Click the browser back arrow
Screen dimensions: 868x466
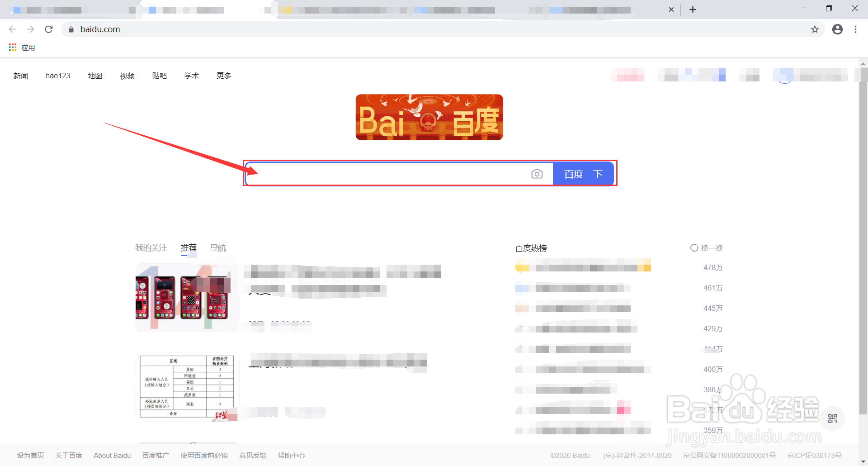pyautogui.click(x=12, y=29)
